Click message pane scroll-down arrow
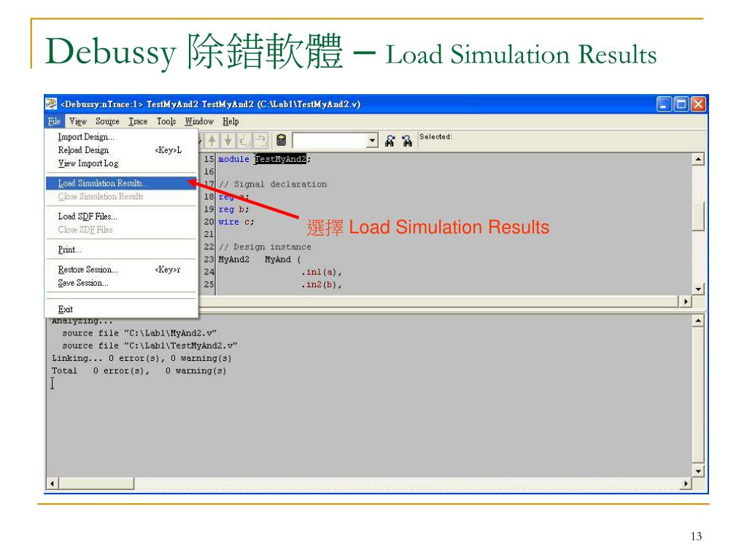 (698, 472)
